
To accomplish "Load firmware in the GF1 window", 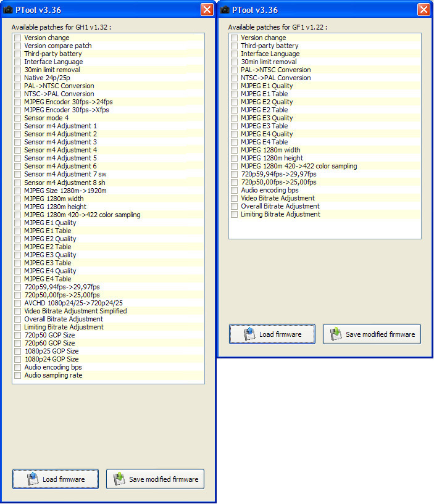I will [272, 334].
